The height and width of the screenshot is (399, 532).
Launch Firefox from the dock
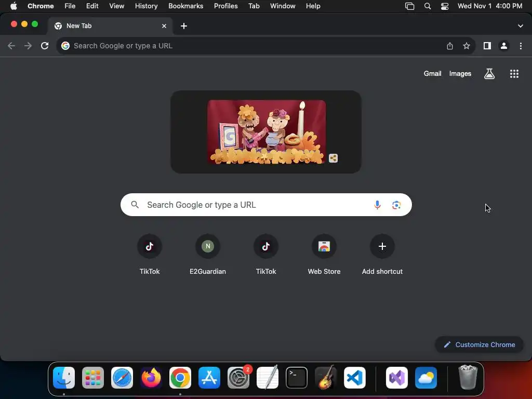tap(151, 378)
